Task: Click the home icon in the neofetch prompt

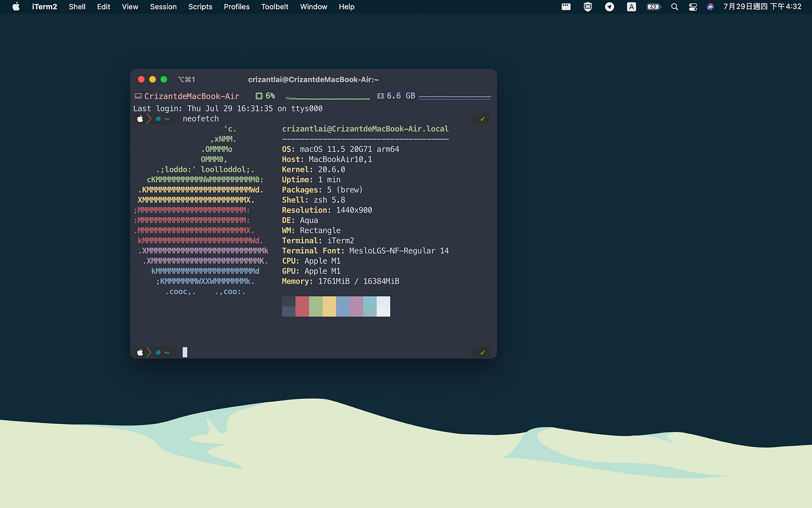Action: 158,119
